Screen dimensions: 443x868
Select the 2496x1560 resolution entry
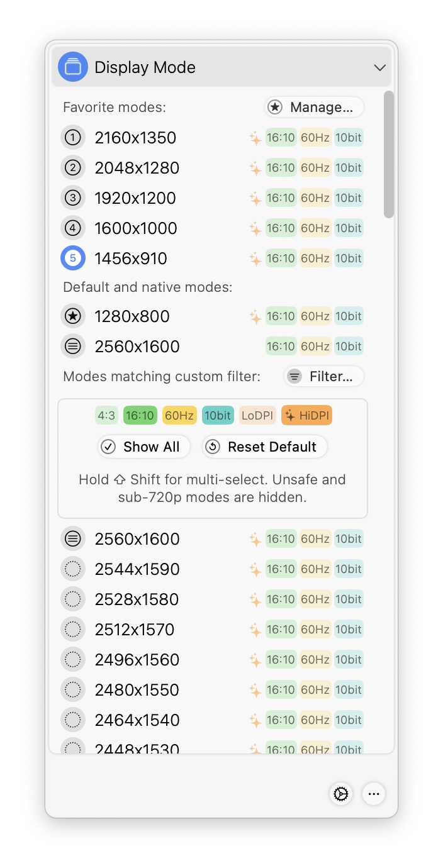[x=213, y=660]
